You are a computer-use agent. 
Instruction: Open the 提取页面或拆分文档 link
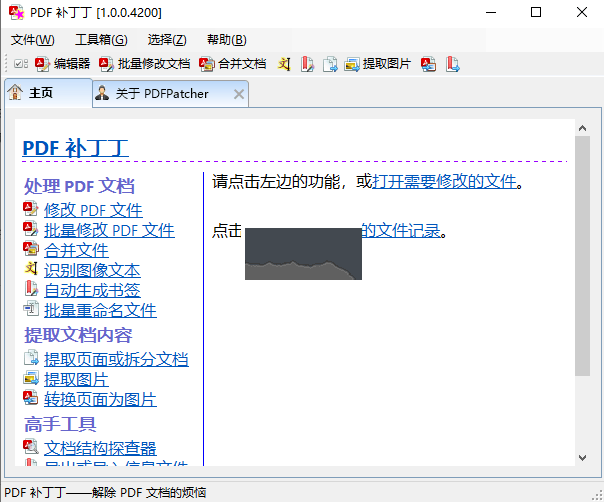pos(116,359)
